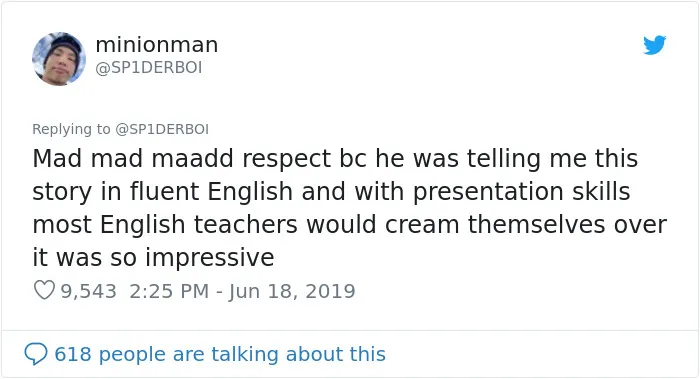Click the words 'talking about this'
Image resolution: width=700 pixels, height=379 pixels.
298,354
